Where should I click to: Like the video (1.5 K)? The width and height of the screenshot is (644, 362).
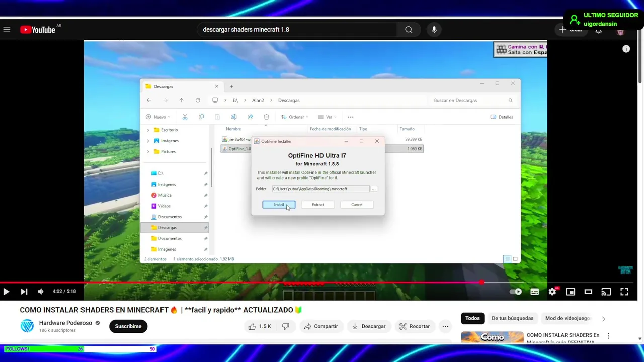pos(260,326)
